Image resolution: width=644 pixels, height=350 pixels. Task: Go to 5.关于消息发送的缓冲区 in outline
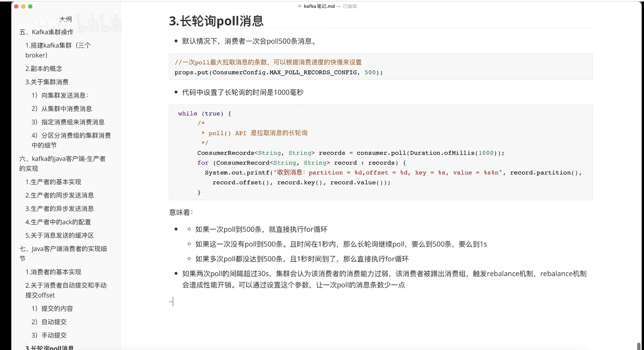(59, 235)
